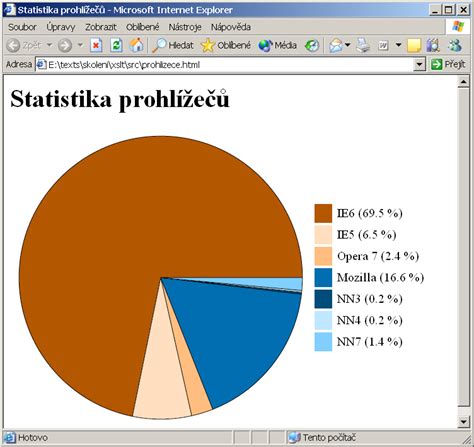Click the NN7 light blue legend swatch

click(323, 342)
